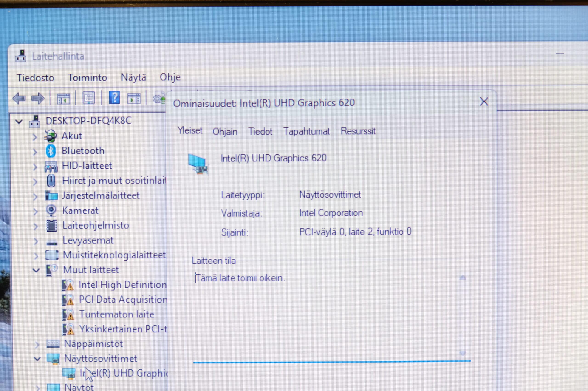588x391 pixels.
Task: Click the HID-laitteet icon
Action: coord(51,167)
